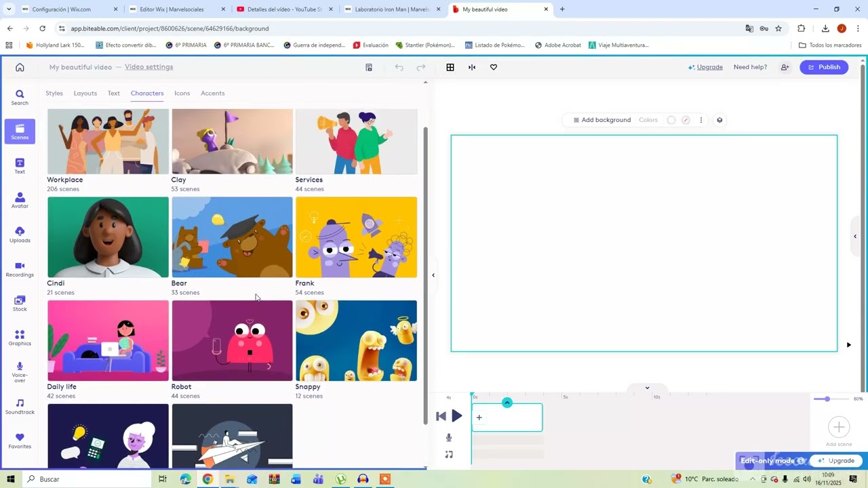Open the grid view icon
The height and width of the screenshot is (488, 868).
coord(450,67)
